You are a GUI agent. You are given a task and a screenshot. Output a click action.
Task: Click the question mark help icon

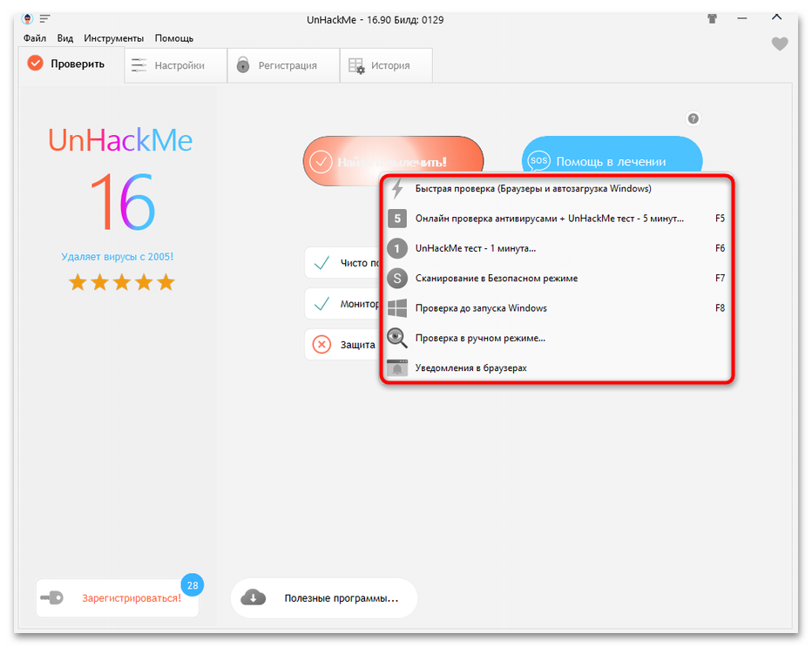point(693,118)
